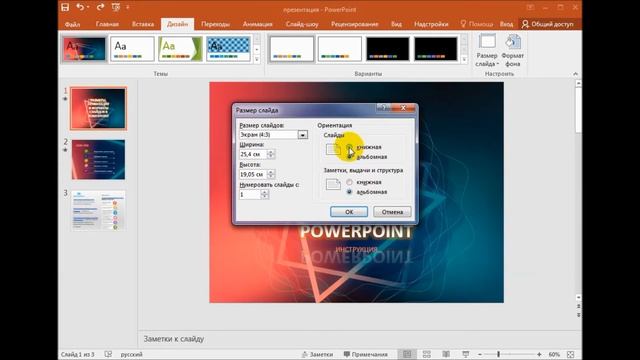Image resolution: width=640 pixels, height=360 pixels.
Task: Close the Slide Size dialog
Action: (403, 108)
